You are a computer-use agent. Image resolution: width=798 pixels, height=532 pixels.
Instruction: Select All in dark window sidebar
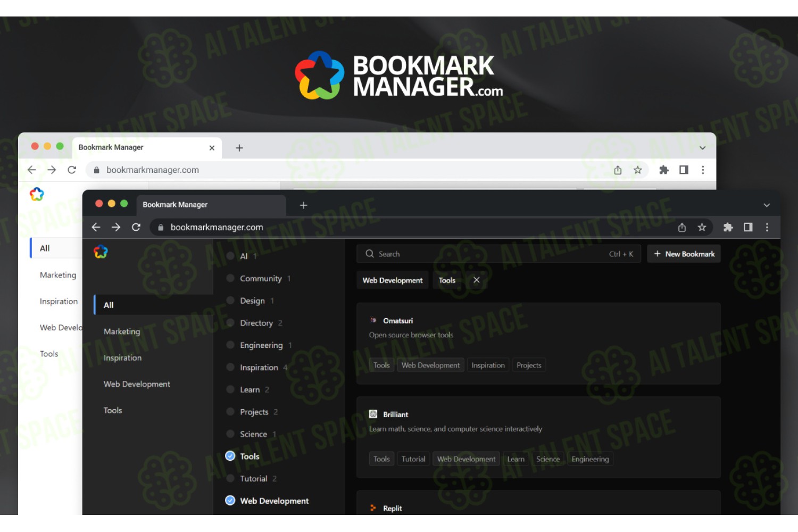pos(153,305)
